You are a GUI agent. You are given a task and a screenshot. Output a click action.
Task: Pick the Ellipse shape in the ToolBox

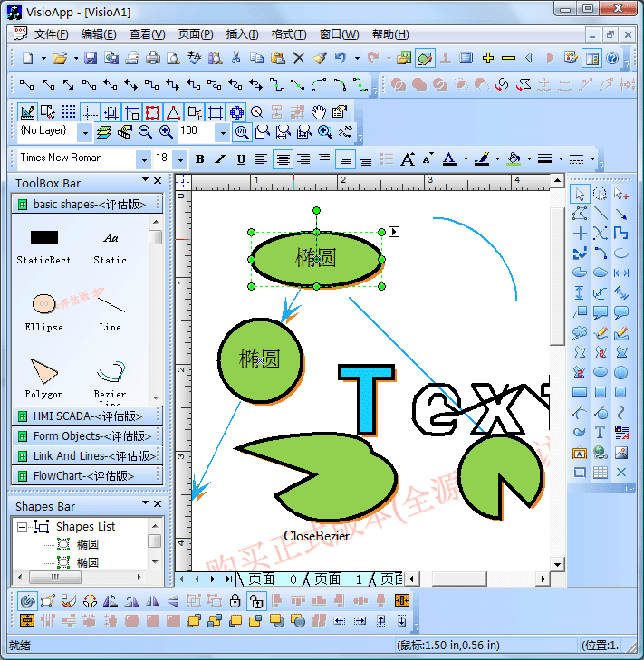pos(43,304)
